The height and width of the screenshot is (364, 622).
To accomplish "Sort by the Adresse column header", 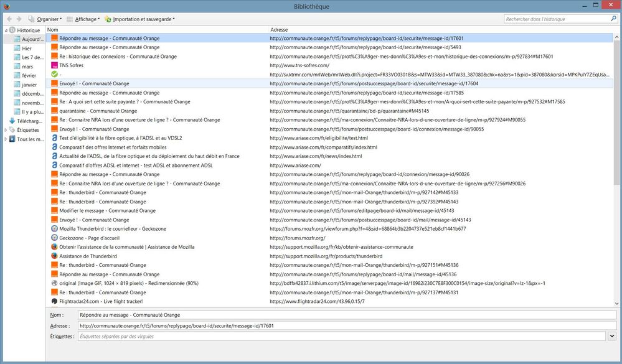I will tap(441, 30).
